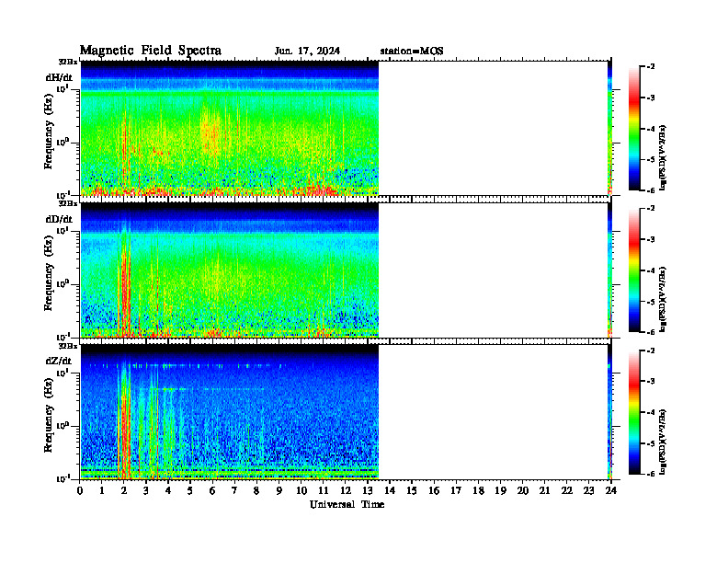Click hour "14" tick label on time axis
Image resolution: width=728 pixels, height=563 pixels.
click(x=390, y=490)
